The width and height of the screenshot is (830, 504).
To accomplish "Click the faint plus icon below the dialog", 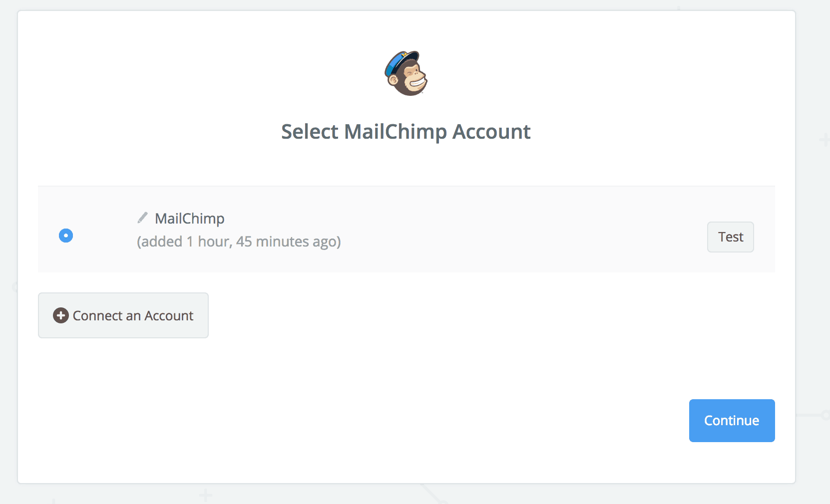I will (205, 496).
